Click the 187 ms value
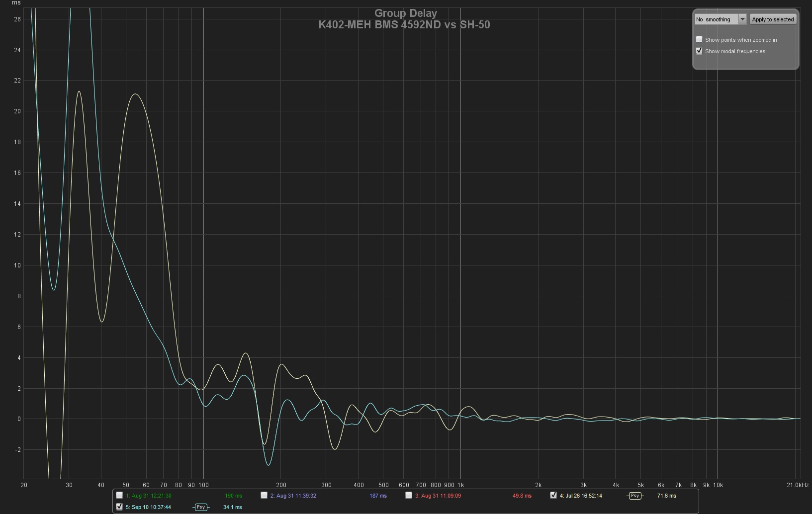812x514 pixels. click(x=378, y=496)
